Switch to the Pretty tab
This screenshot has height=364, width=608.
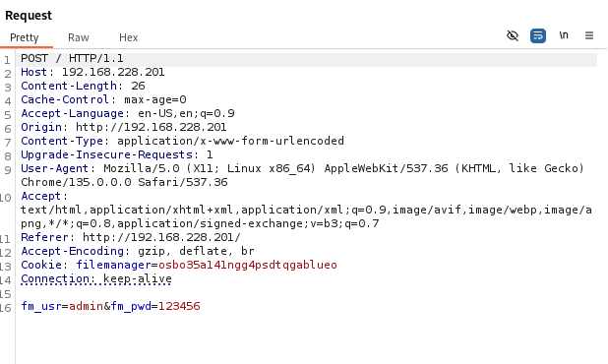[x=25, y=37]
